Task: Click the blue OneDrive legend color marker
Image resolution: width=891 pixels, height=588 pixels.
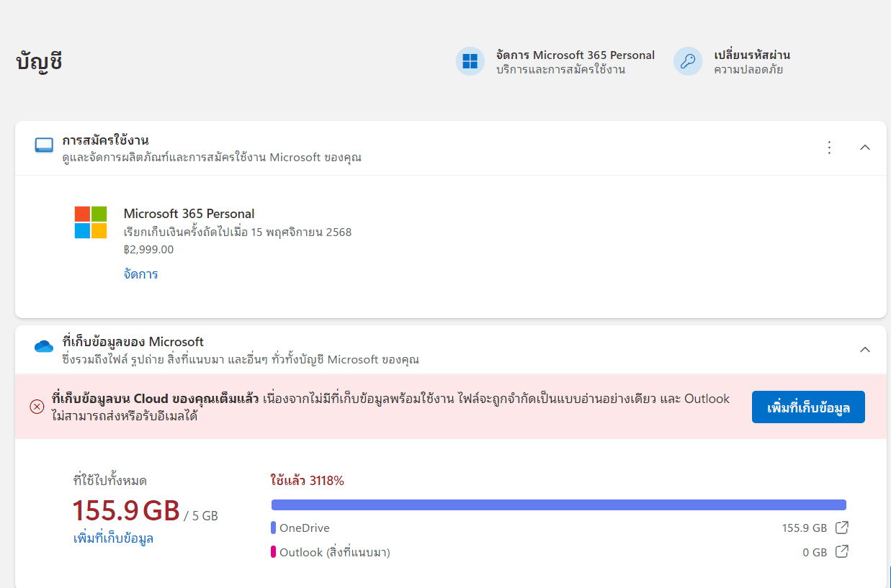Action: pos(274,528)
